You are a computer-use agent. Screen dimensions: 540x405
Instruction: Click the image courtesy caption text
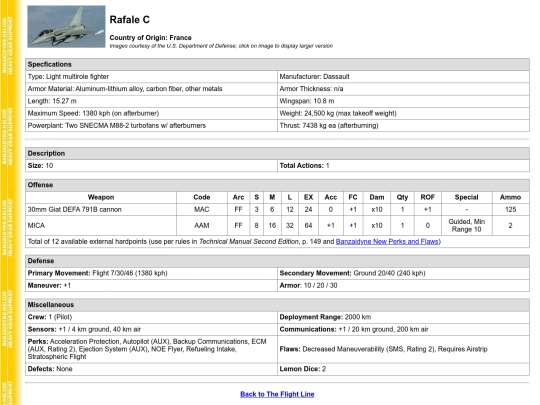[221, 46]
